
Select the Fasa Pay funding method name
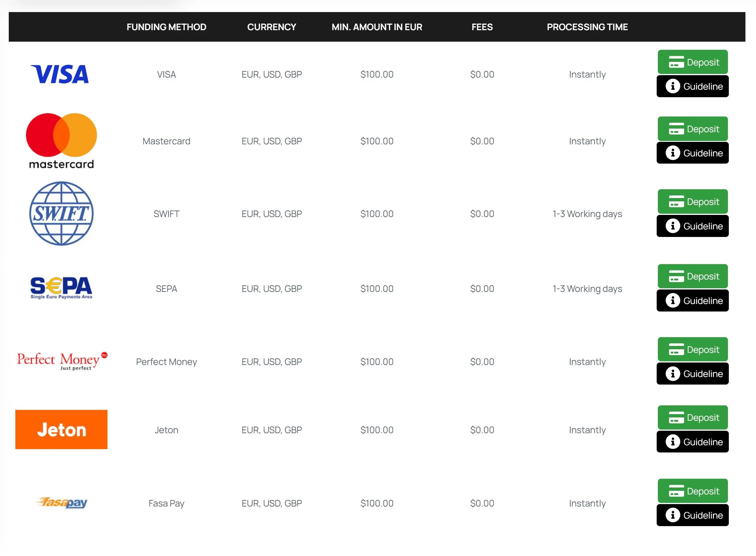(166, 503)
